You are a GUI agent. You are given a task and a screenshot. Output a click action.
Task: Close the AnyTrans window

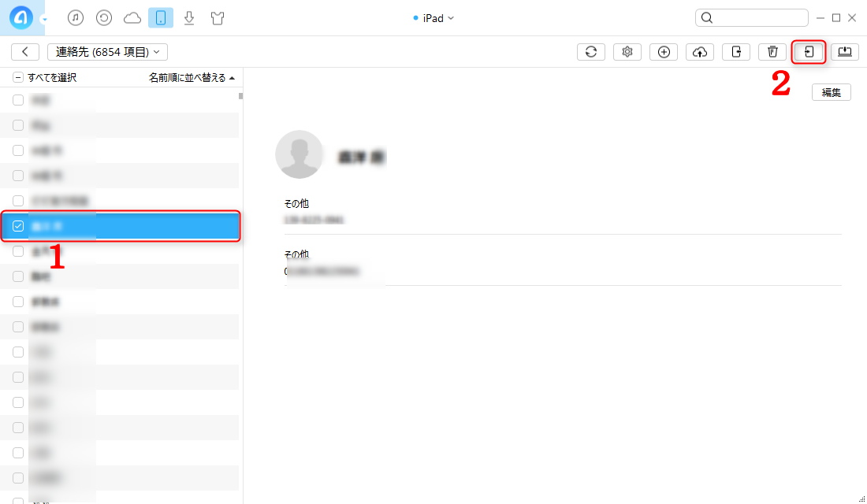[x=852, y=18]
